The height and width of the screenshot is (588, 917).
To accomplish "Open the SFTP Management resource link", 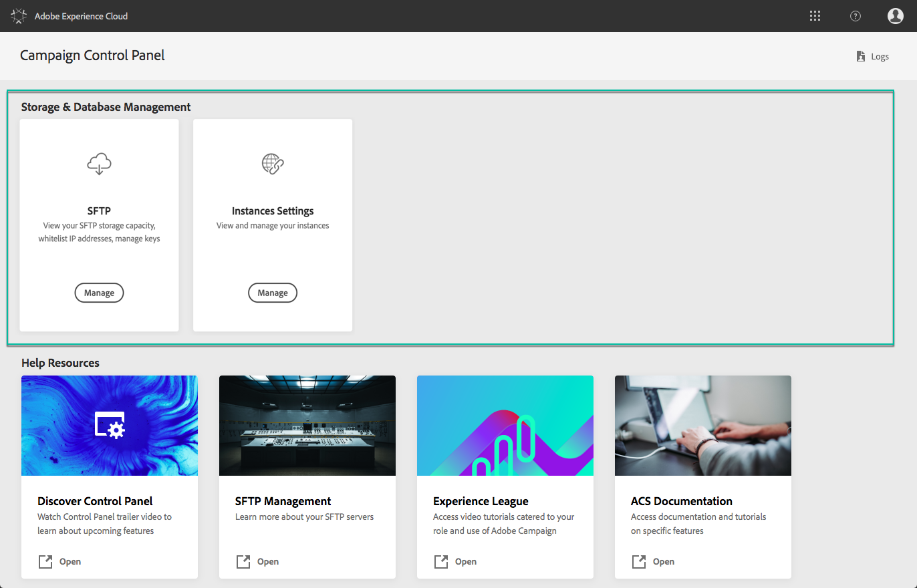I will click(257, 561).
